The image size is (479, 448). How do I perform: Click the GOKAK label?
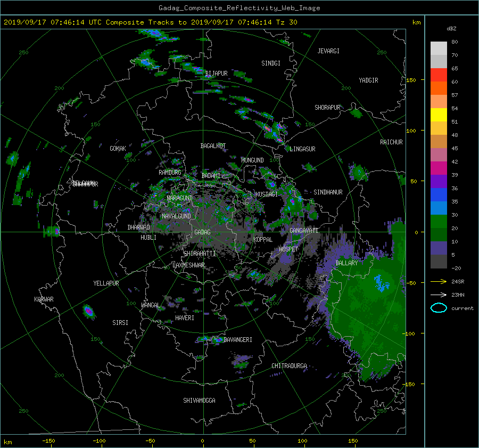tap(118, 149)
